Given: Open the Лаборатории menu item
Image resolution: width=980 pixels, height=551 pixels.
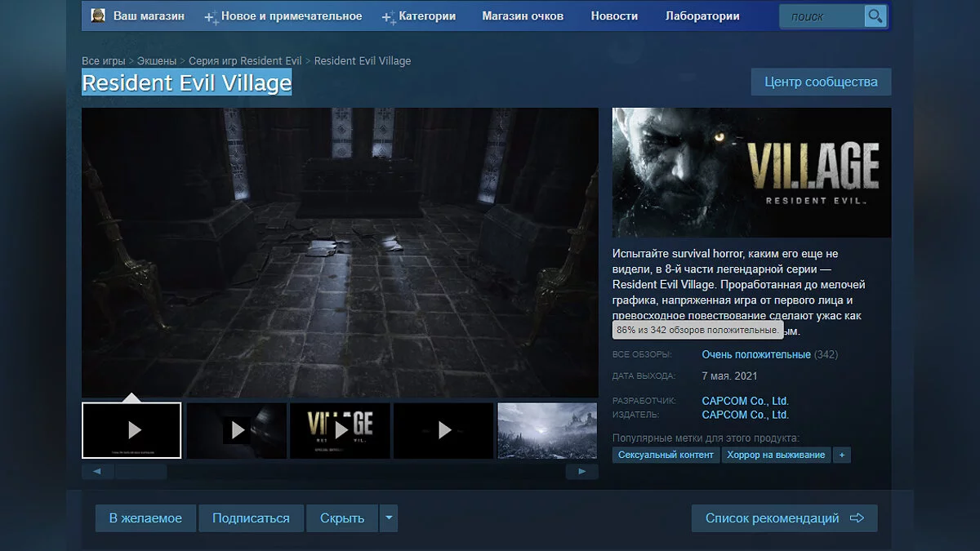Looking at the screenshot, I should [x=702, y=16].
